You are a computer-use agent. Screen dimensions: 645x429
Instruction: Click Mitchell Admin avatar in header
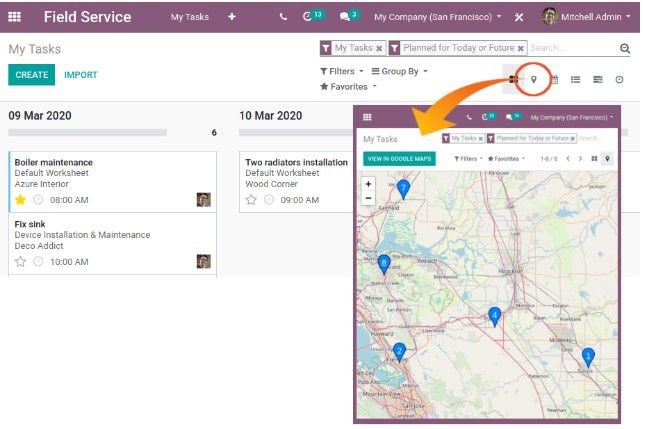[549, 16]
